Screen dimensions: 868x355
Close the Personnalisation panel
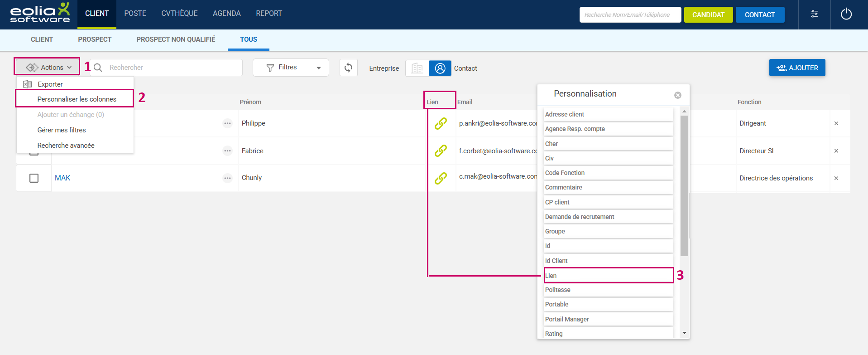pos(677,95)
